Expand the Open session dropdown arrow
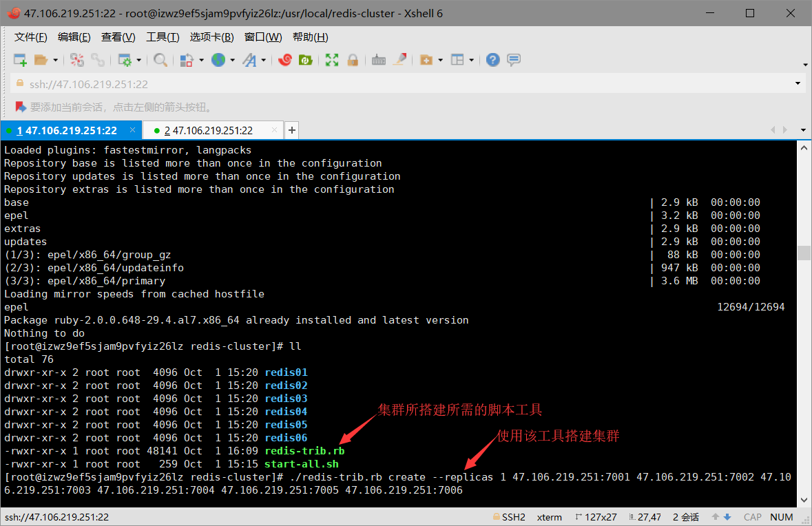812x526 pixels. (x=55, y=61)
